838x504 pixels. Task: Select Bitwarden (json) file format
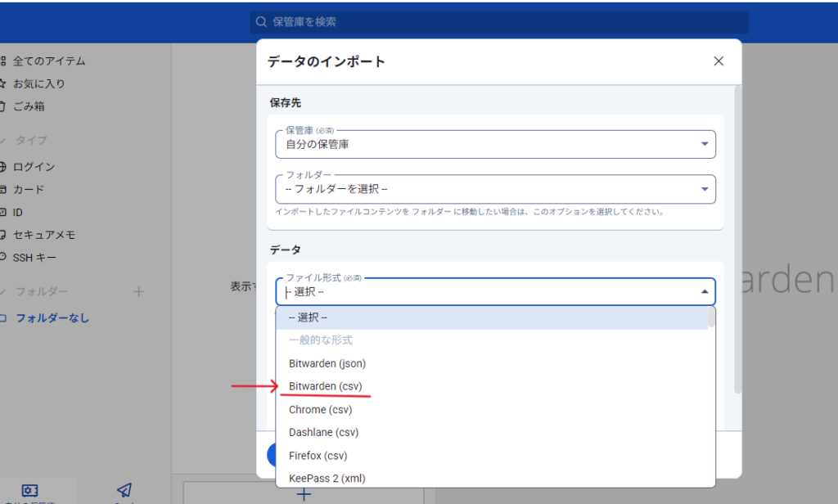(492, 363)
